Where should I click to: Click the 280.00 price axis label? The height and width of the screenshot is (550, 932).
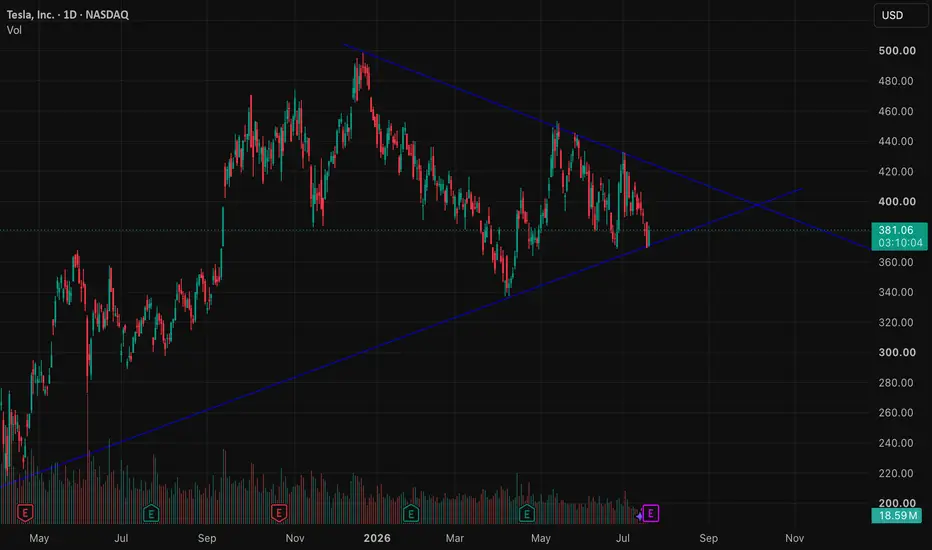click(x=896, y=383)
